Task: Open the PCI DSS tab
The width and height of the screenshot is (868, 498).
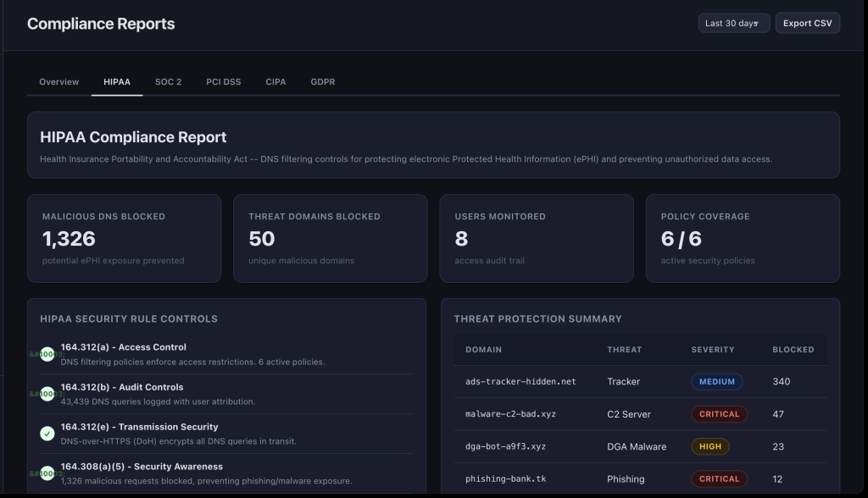Action: 224,82
